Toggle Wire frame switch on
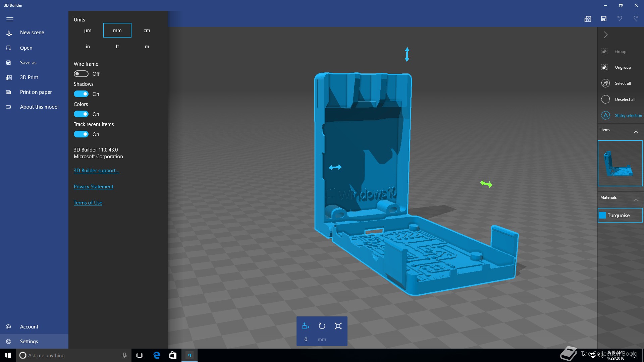This screenshot has width=644, height=362. pos(81,74)
